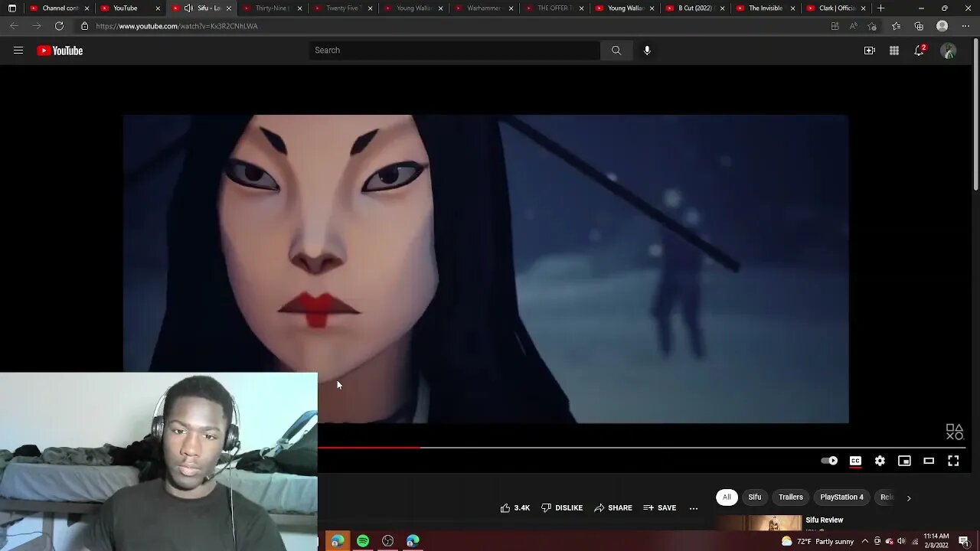Click the browser address bar URL
Image resolution: width=980 pixels, height=551 pixels.
click(177, 26)
